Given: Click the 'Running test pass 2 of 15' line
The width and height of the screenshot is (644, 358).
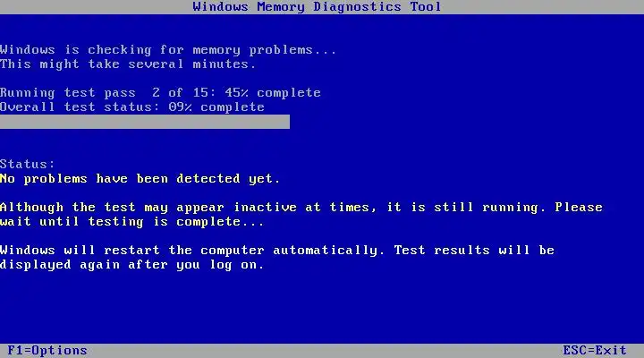Looking at the screenshot, I should (x=160, y=92).
